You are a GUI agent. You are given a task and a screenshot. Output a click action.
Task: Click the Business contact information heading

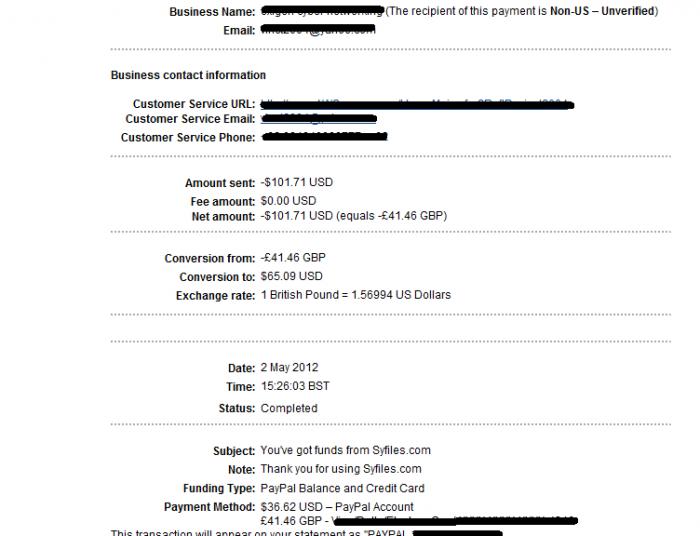[188, 75]
